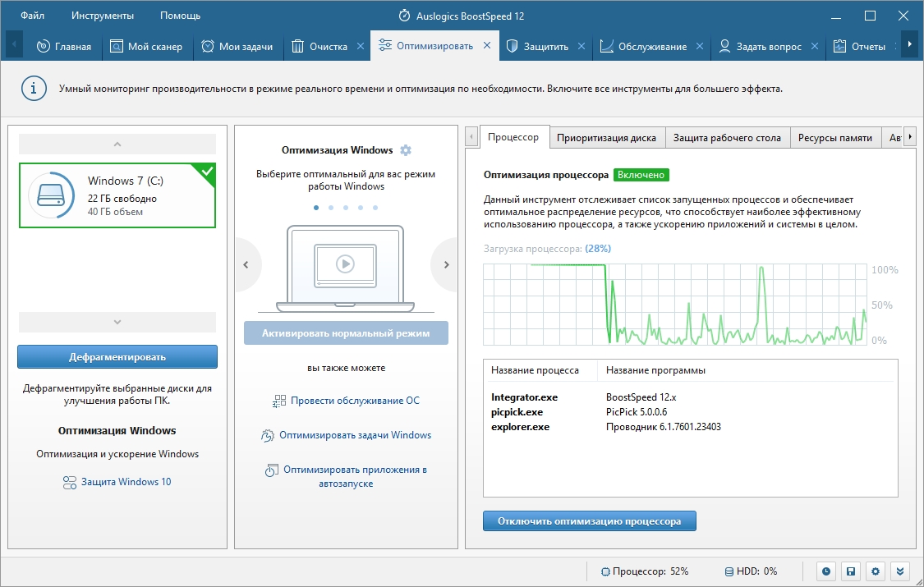Click the laptop play video icon
This screenshot has height=587, width=924.
pos(345,264)
